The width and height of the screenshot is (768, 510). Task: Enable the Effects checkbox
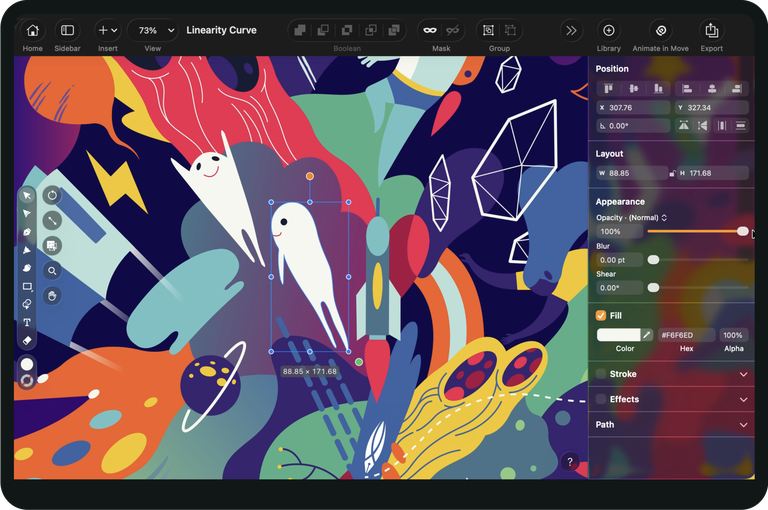pyautogui.click(x=601, y=399)
